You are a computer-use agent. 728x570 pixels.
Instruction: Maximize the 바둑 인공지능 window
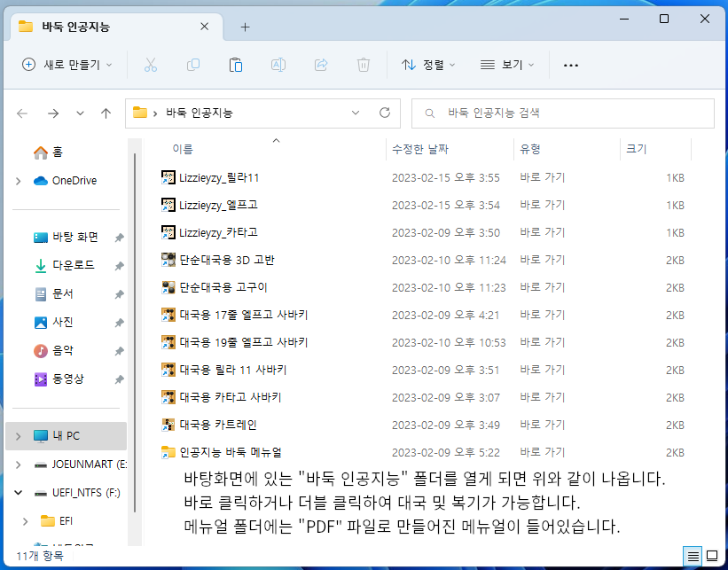[x=664, y=19]
